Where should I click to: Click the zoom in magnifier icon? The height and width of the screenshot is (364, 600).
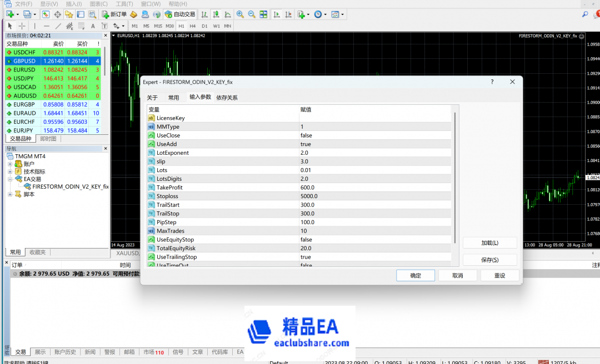coord(240,14)
